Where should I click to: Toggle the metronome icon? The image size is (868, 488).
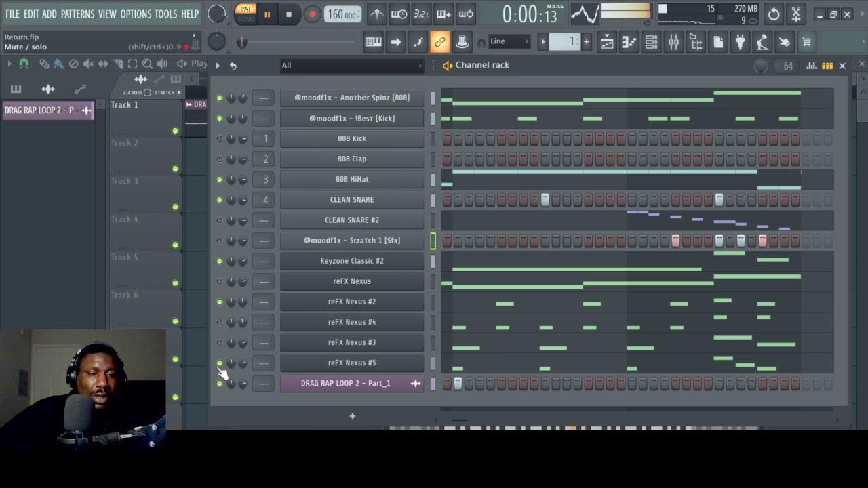click(377, 14)
